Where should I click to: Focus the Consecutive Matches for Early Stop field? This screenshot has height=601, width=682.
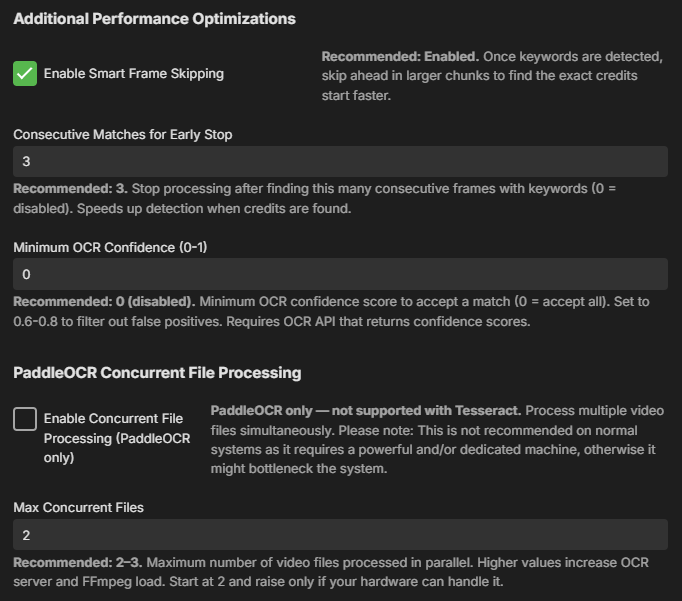[x=340, y=161]
